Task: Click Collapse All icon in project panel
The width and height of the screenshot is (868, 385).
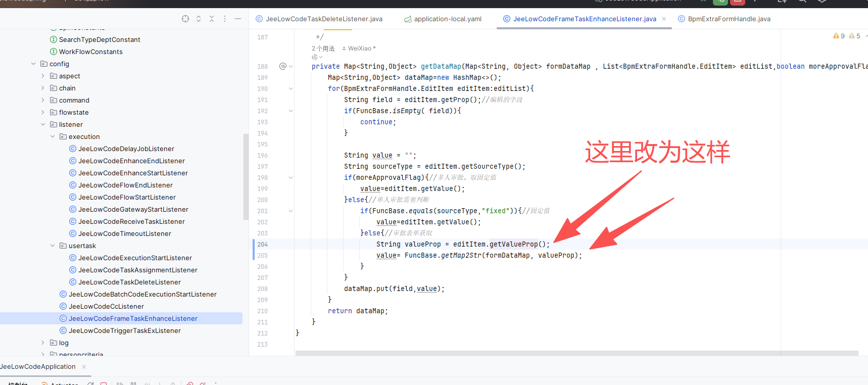Action: (x=212, y=19)
